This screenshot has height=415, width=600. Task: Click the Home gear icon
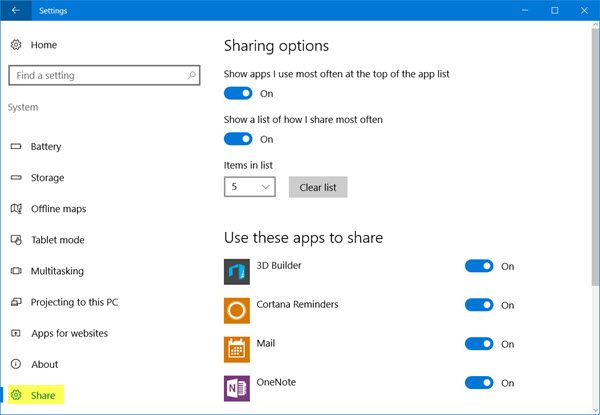(15, 45)
